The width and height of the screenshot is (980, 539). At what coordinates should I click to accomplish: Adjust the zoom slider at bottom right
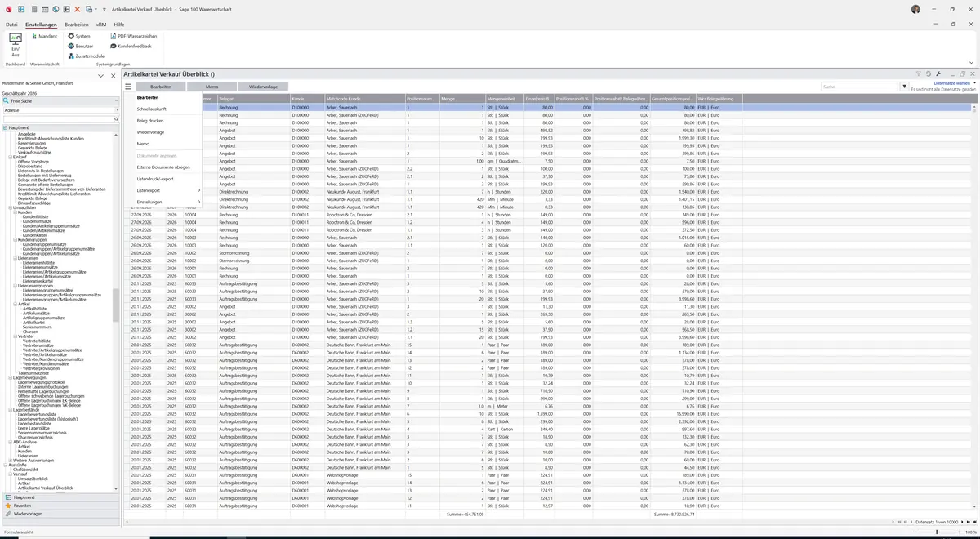point(936,532)
